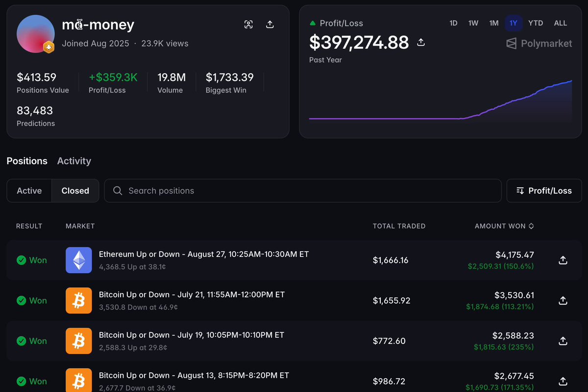Share the profile via the header upload icon

point(270,24)
